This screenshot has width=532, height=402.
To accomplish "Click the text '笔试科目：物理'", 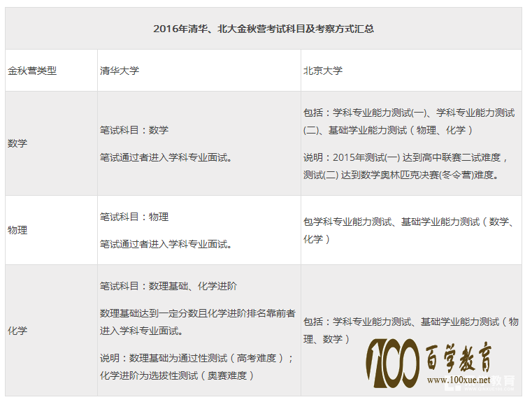I will coord(134,217).
